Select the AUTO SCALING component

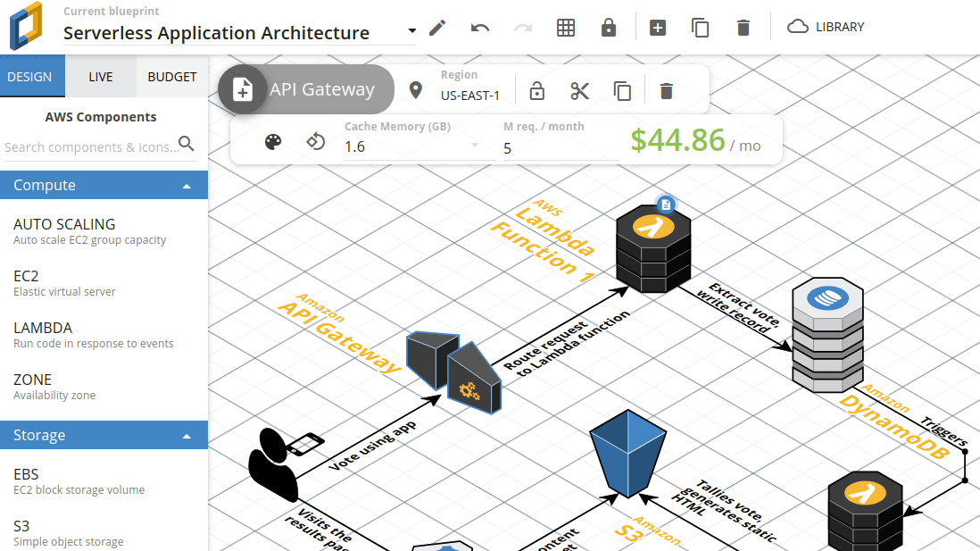coord(89,230)
